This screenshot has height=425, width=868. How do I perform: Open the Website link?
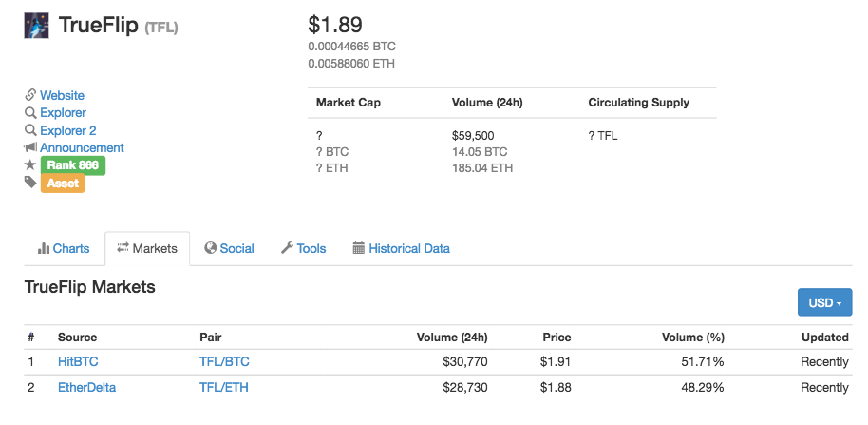62,95
